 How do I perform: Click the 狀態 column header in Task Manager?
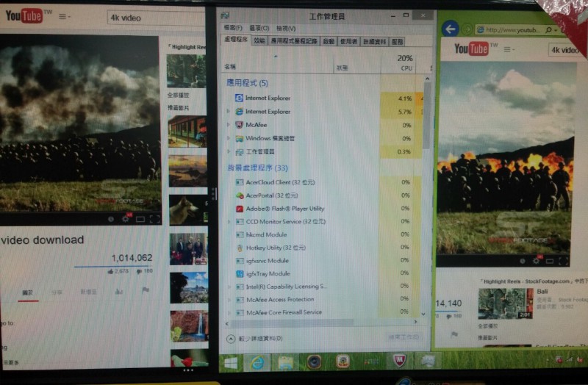coord(356,64)
